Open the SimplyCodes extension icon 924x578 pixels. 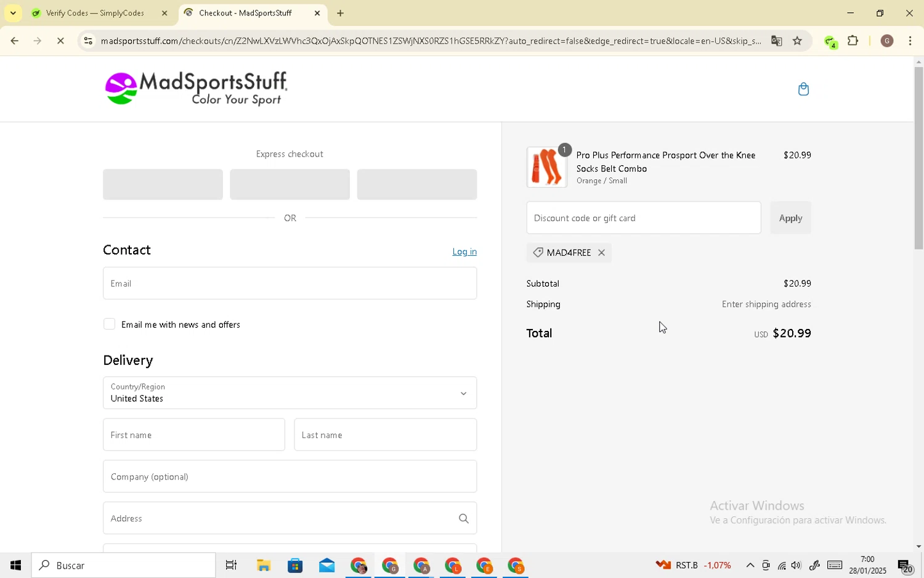[x=831, y=42]
